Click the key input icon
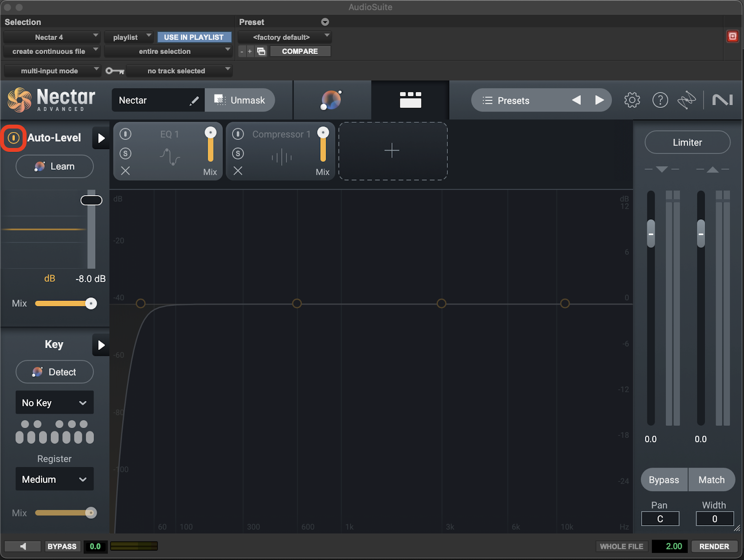 coord(114,71)
